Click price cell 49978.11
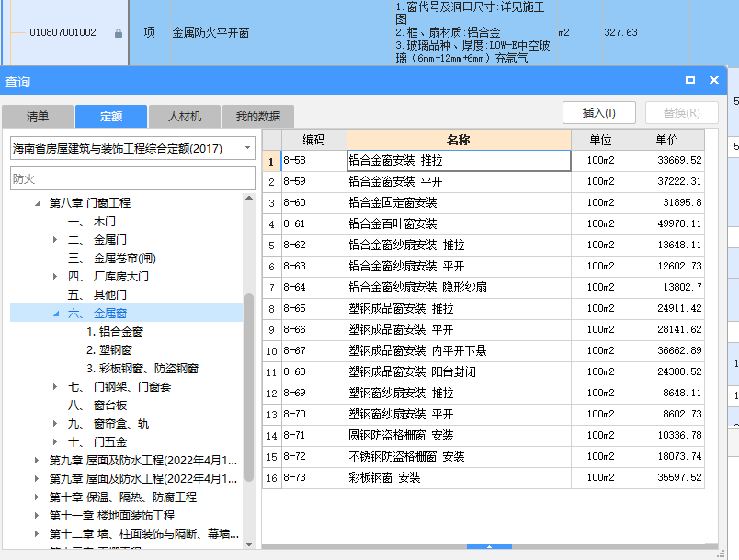 pyautogui.click(x=667, y=223)
